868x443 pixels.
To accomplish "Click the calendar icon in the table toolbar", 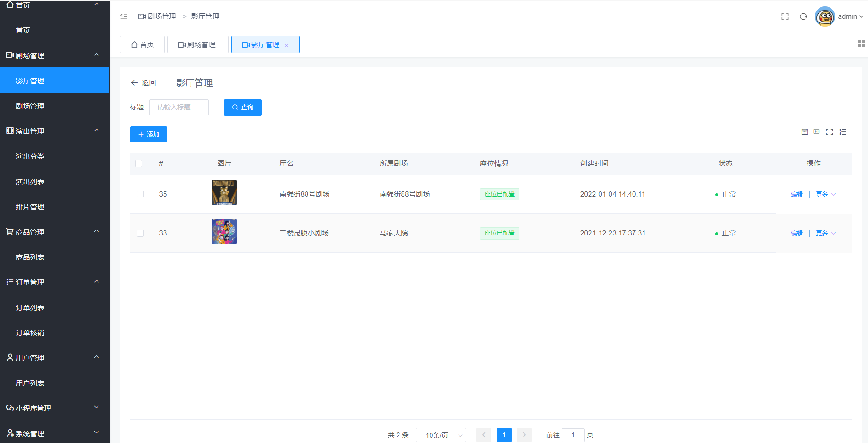I will pyautogui.click(x=804, y=132).
